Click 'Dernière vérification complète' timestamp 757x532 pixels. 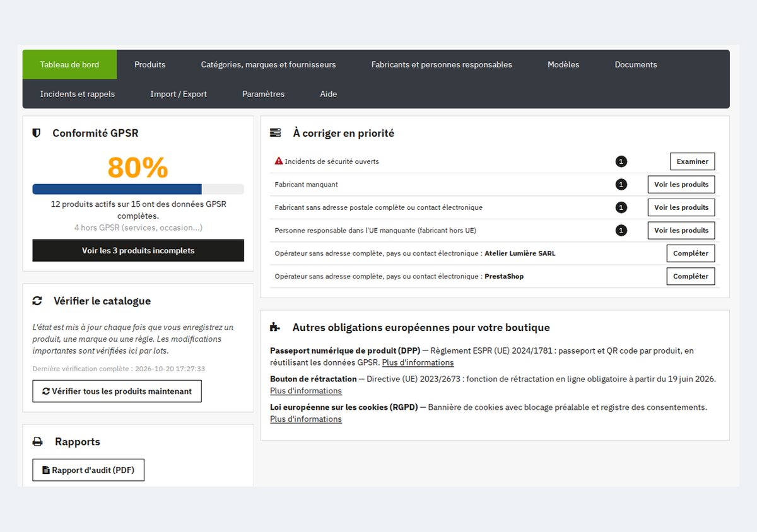(x=119, y=369)
